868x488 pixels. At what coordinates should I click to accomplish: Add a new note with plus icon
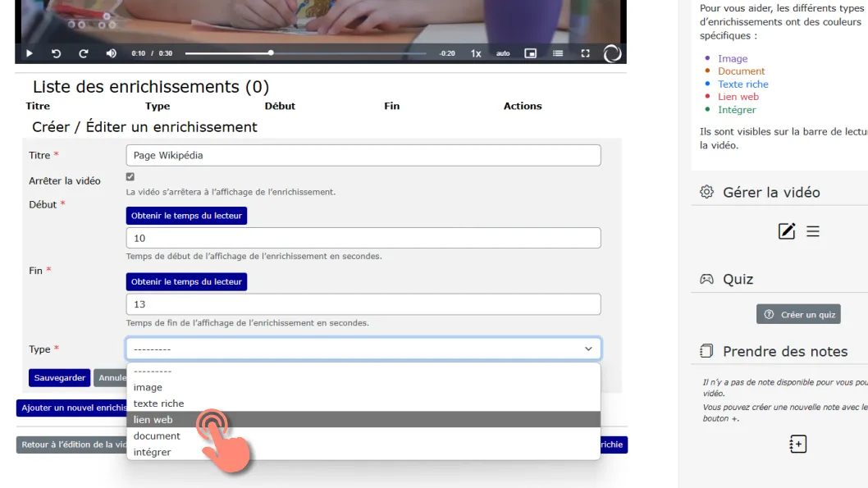pos(797,444)
